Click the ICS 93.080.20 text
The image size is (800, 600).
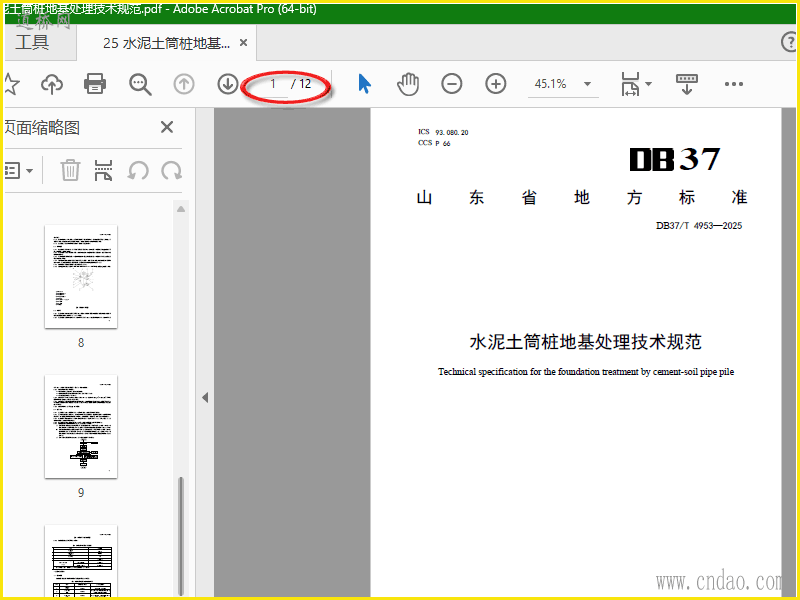point(443,132)
